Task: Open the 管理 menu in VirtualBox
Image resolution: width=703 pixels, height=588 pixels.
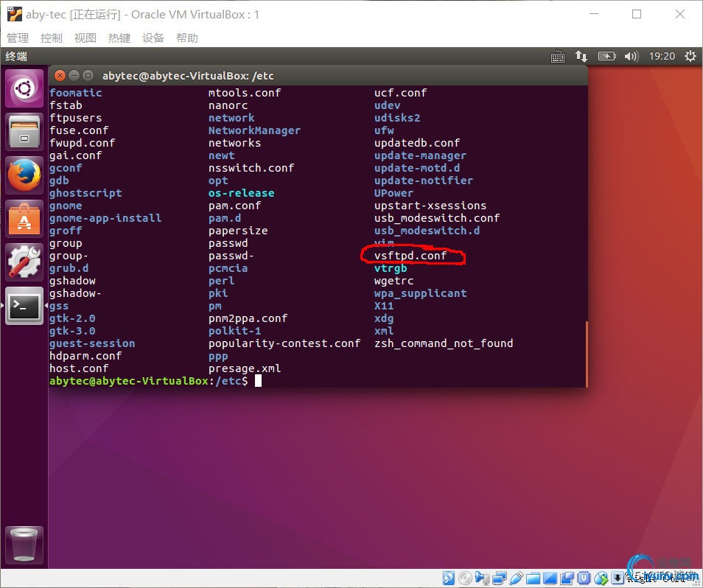Action: [x=18, y=38]
